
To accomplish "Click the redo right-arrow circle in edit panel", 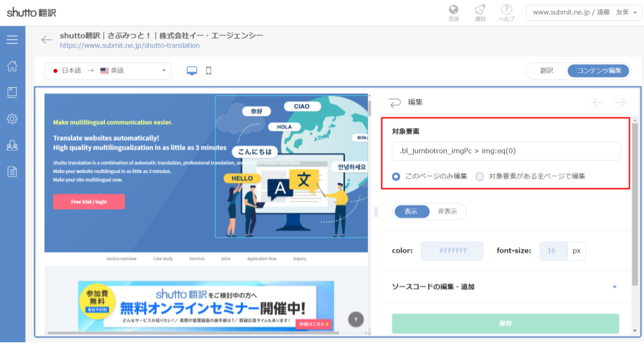I will point(620,102).
